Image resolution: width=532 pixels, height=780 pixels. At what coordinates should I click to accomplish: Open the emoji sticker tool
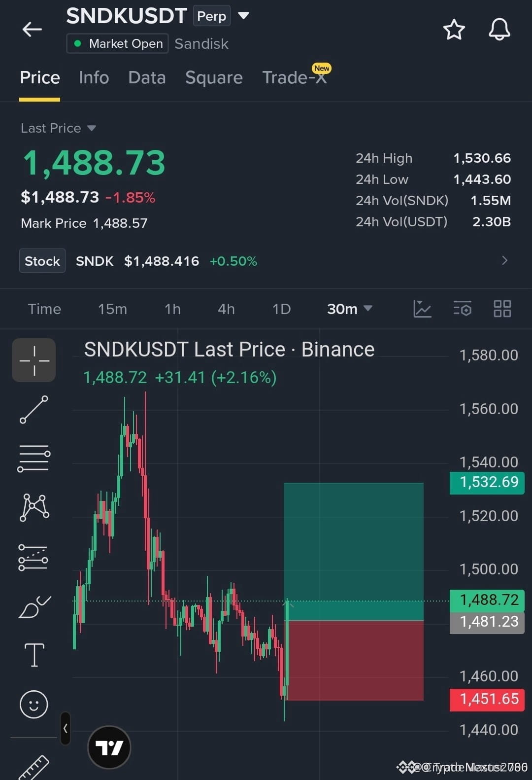point(34,704)
